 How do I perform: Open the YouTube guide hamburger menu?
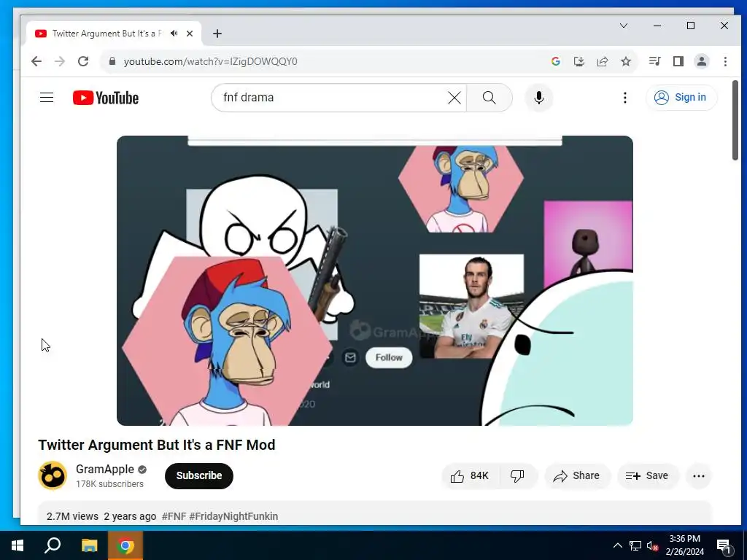coord(47,98)
